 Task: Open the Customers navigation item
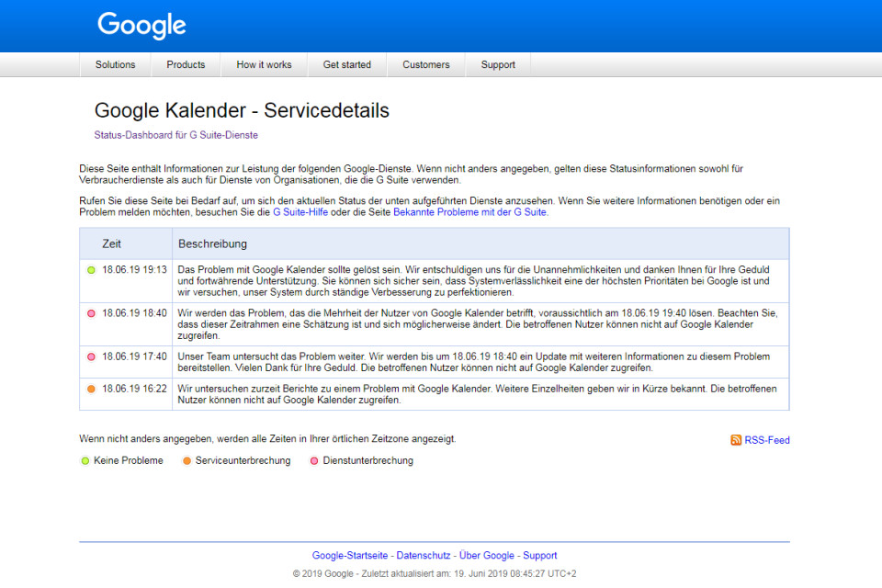[x=425, y=64]
